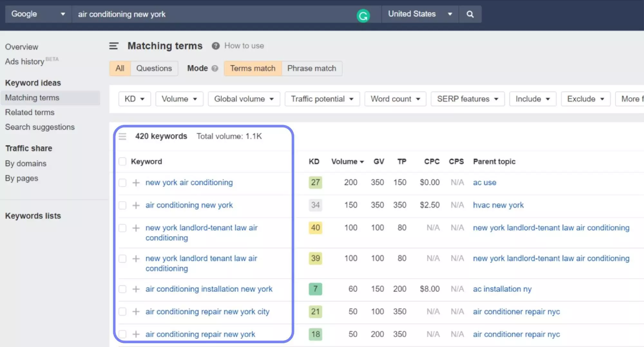Open the Word count filter dropdown

[395, 99]
